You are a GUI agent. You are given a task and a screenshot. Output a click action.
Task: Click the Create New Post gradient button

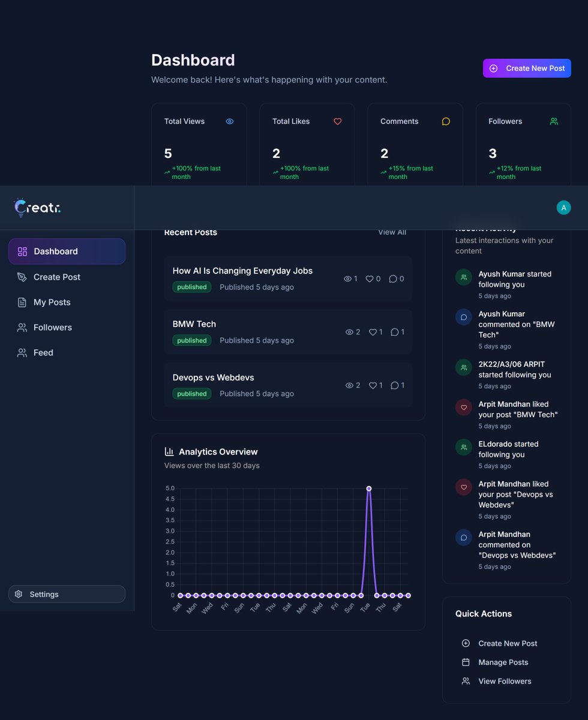(527, 68)
